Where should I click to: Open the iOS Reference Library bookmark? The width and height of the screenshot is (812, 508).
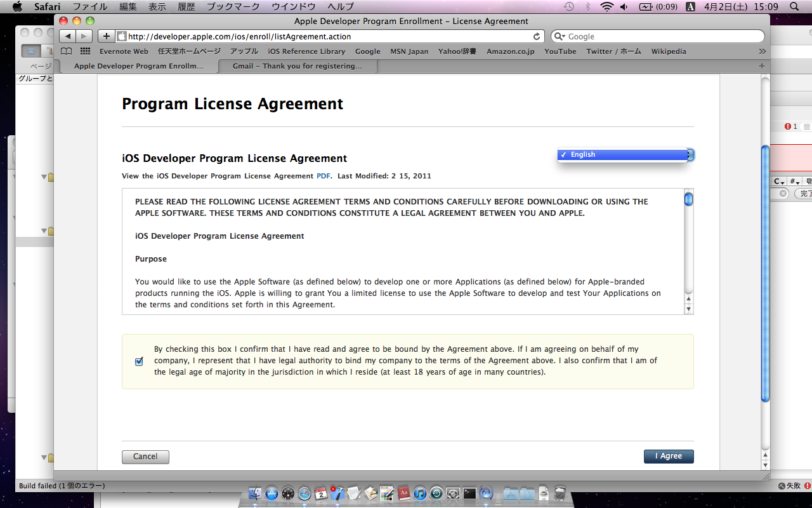coord(306,51)
